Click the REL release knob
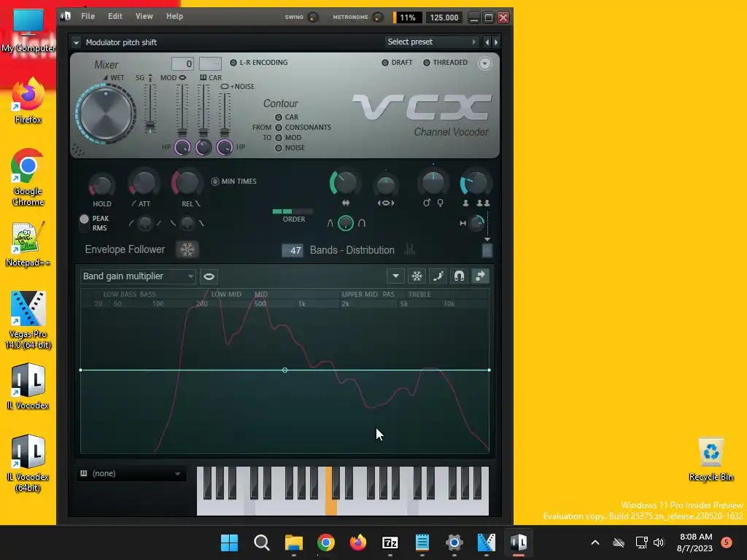The height and width of the screenshot is (560, 747). pos(186,183)
